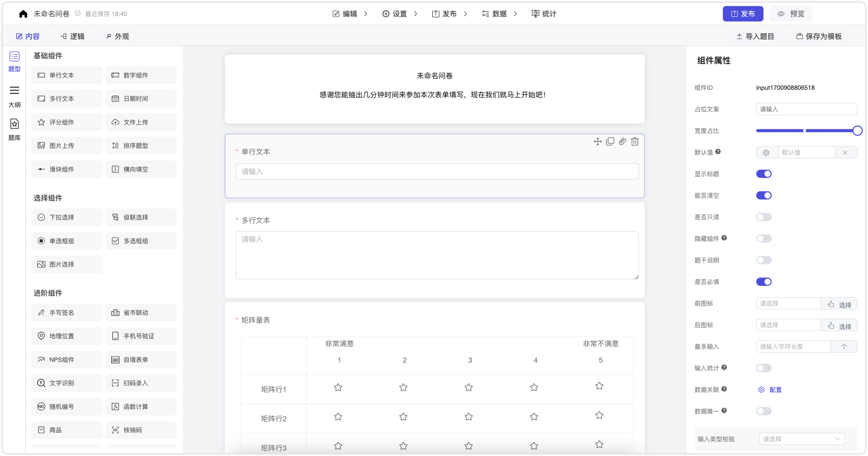
Task: Click gear icon in 默认值 field
Action: (766, 153)
